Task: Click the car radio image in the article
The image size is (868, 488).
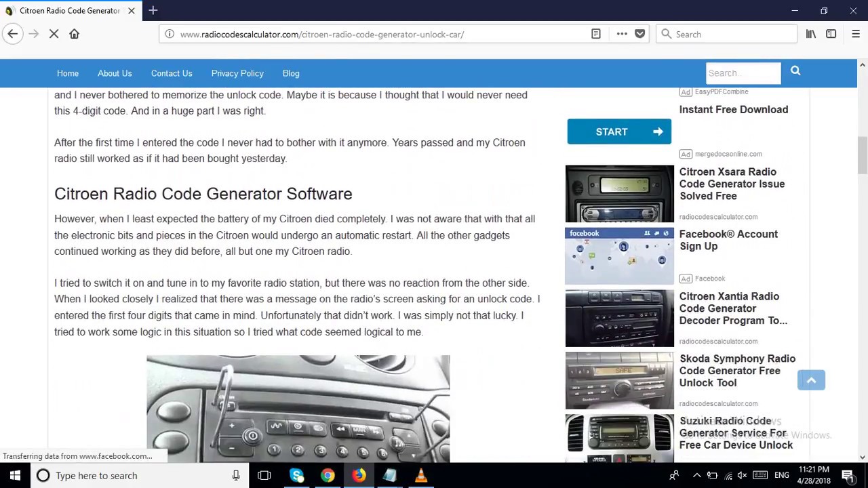Action: click(x=298, y=409)
